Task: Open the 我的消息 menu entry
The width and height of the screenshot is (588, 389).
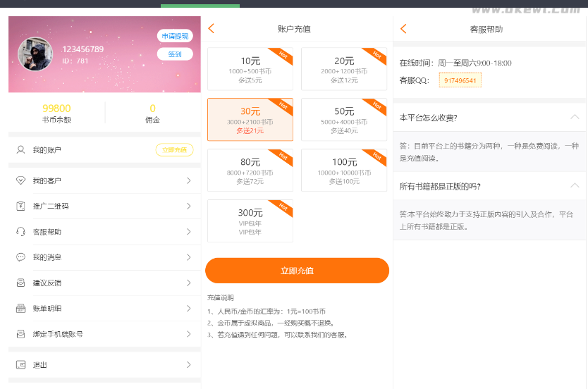Action: coord(104,257)
